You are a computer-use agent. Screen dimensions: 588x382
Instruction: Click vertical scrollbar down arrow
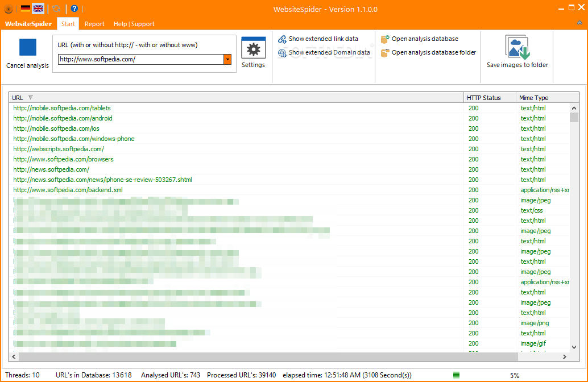[x=574, y=347]
